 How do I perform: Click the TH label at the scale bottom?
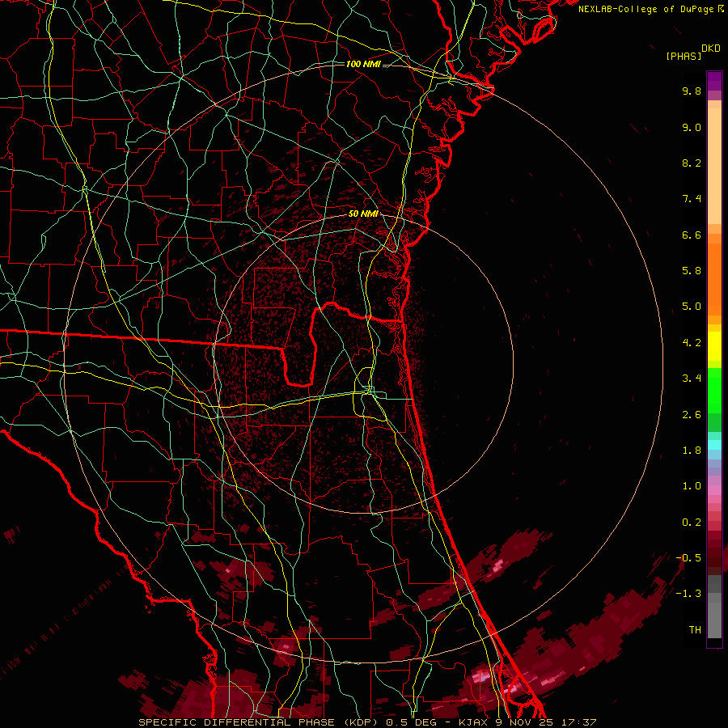(695, 630)
